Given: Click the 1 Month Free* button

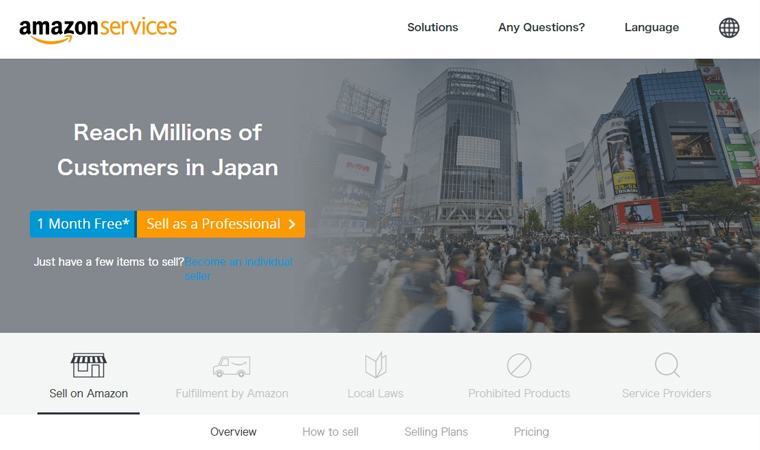Looking at the screenshot, I should click(83, 224).
